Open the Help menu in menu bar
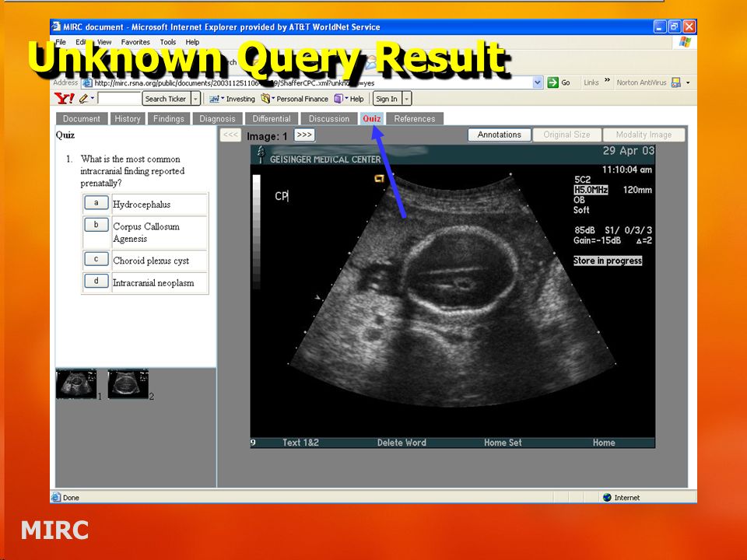This screenshot has height=560, width=747. coord(192,42)
